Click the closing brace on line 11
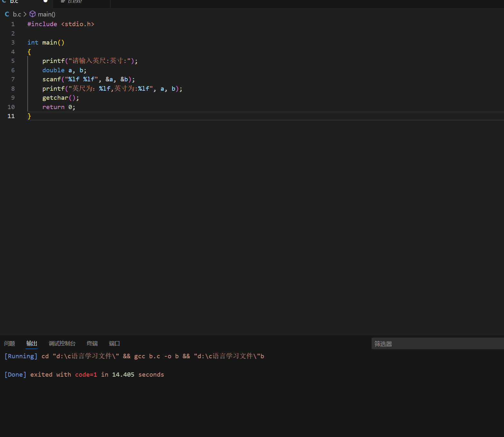 29,116
